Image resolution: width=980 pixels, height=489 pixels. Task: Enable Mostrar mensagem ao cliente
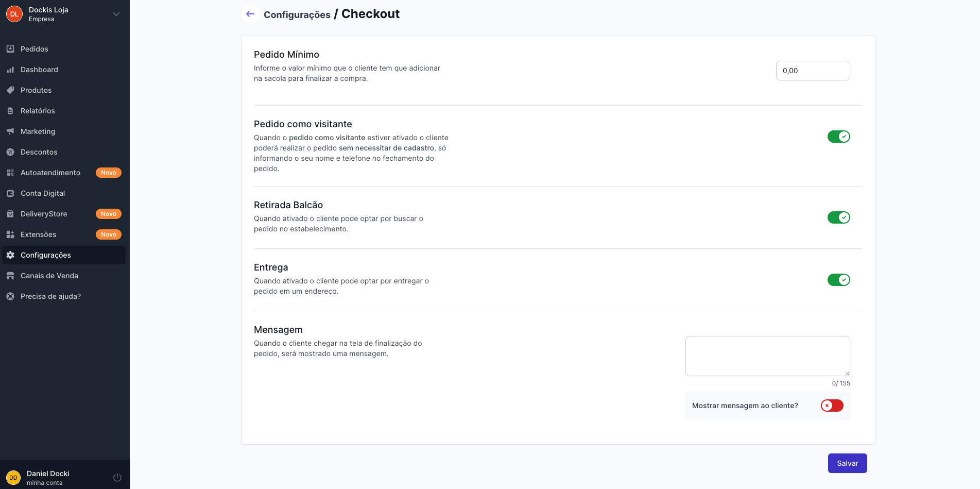coord(832,406)
